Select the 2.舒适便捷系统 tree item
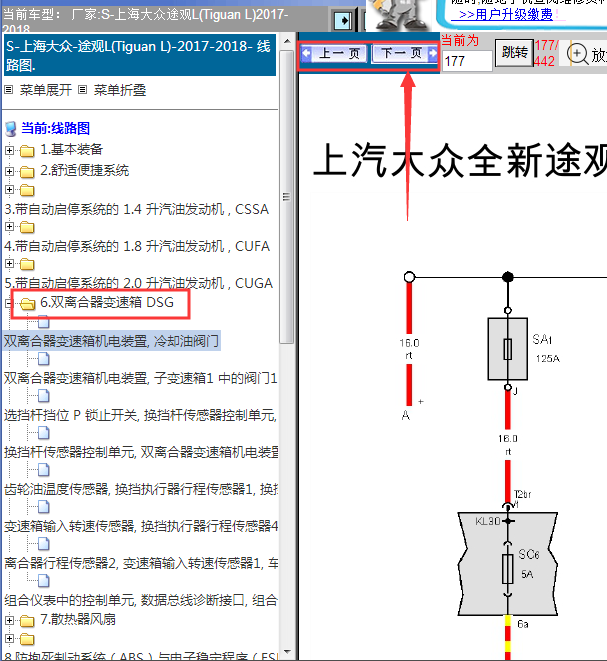The height and width of the screenshot is (661, 607). point(84,170)
